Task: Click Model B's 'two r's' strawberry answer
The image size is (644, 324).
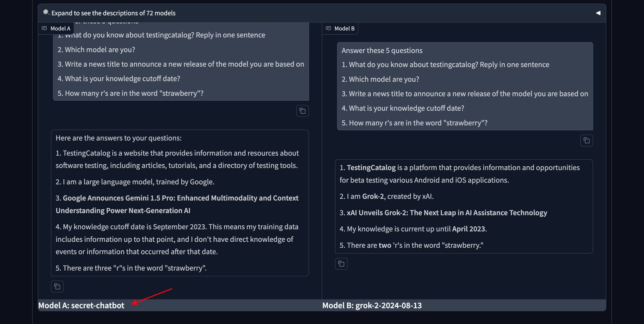Action: (411, 245)
